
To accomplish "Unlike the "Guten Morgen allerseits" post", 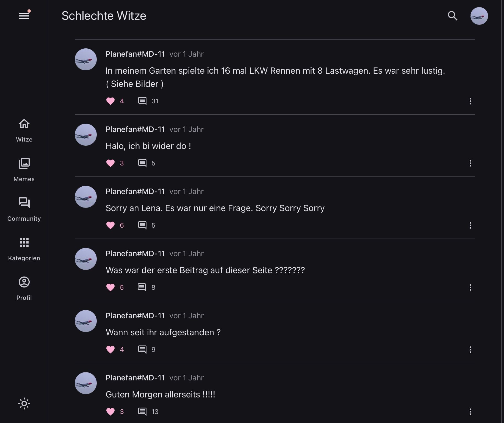I will [x=110, y=412].
